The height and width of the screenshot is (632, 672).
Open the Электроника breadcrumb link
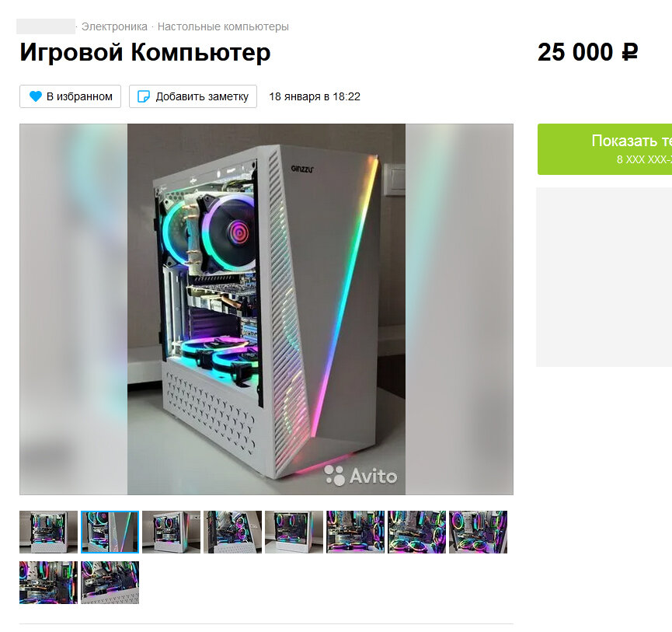[114, 26]
